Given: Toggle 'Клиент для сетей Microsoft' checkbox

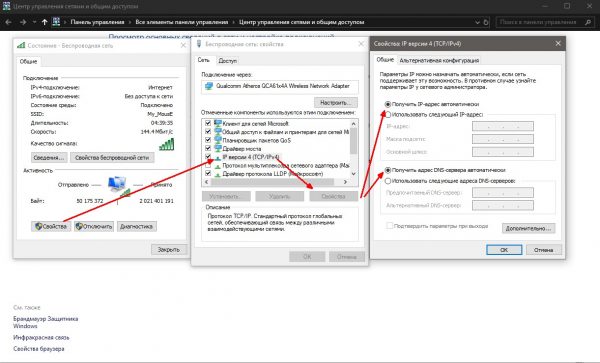Looking at the screenshot, I should point(208,123).
